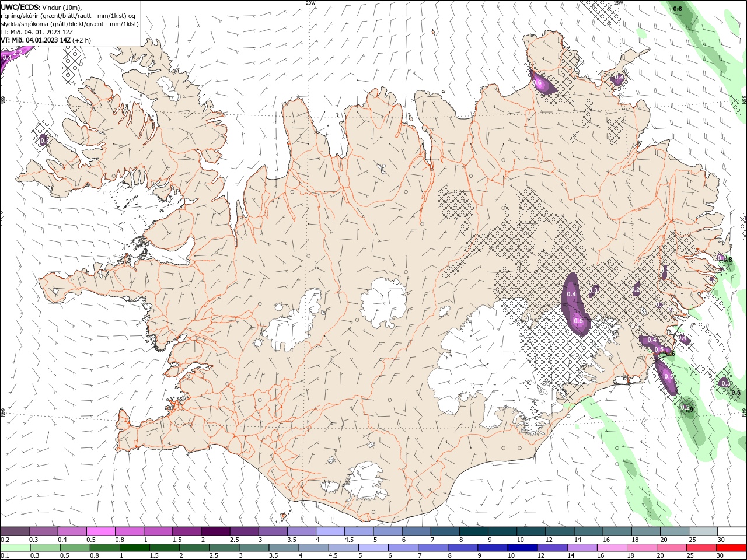The width and height of the screenshot is (747, 560).
Task: Click the UWC/ECDS title text
Action: [21, 7]
